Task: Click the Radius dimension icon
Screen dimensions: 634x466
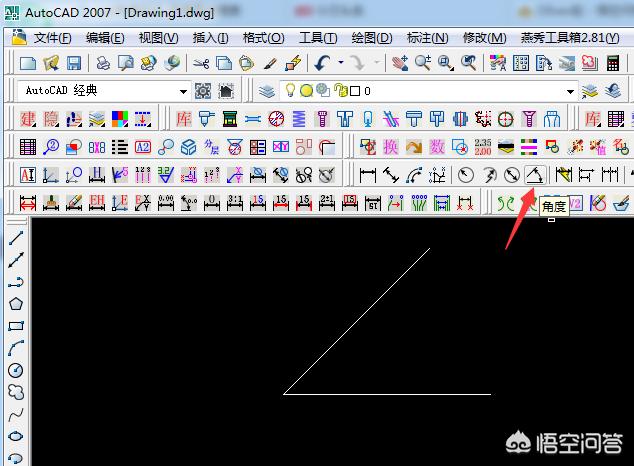Action: pos(466,175)
